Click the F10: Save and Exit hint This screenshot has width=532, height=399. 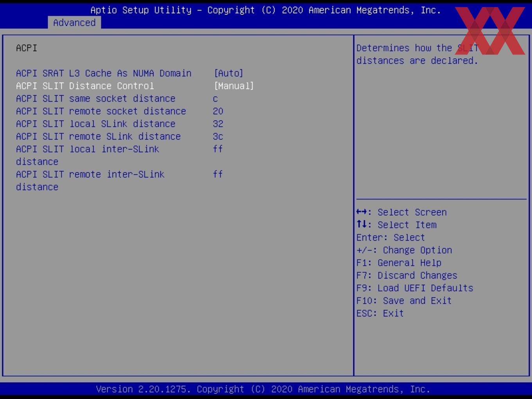click(404, 300)
